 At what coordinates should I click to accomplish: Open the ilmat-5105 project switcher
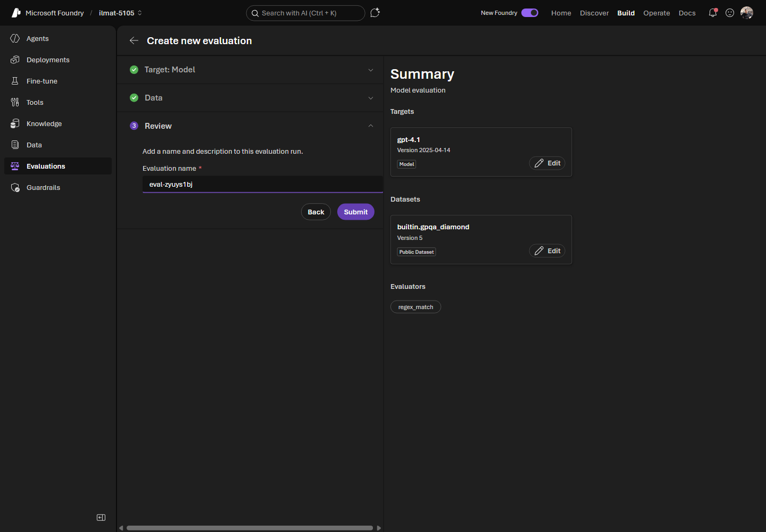click(x=121, y=13)
